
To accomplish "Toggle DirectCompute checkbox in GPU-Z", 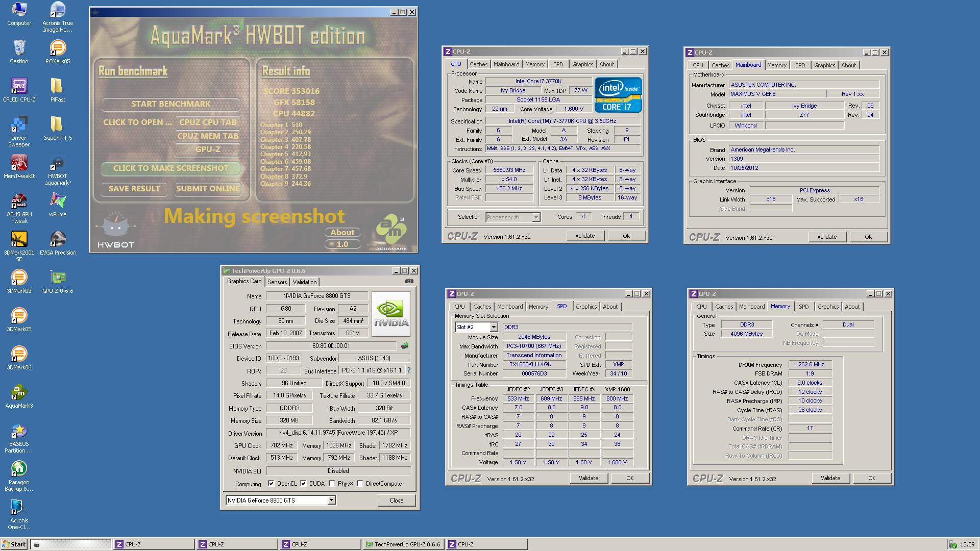I will (360, 483).
